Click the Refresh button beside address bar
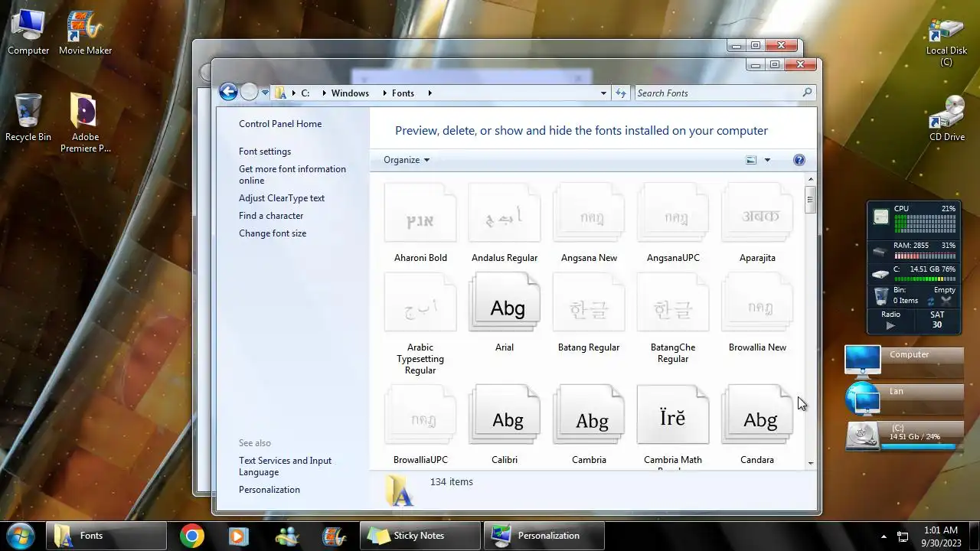The width and height of the screenshot is (980, 551). pyautogui.click(x=621, y=93)
